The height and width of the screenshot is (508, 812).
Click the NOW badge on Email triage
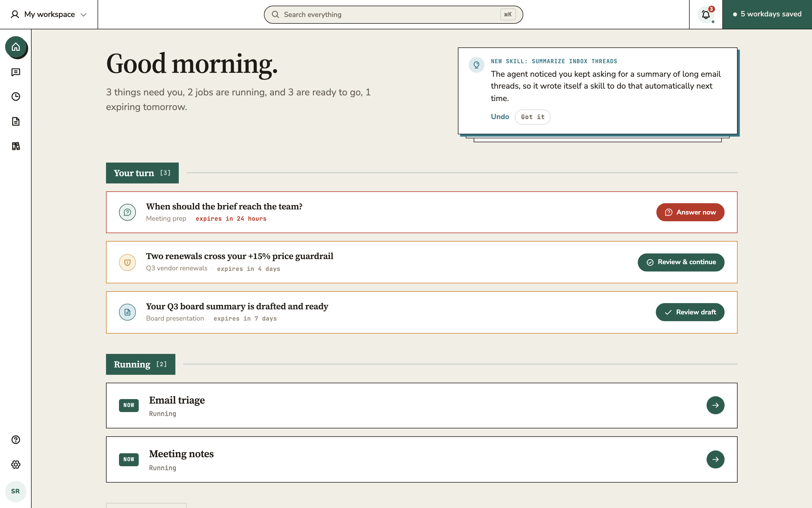[x=129, y=405]
